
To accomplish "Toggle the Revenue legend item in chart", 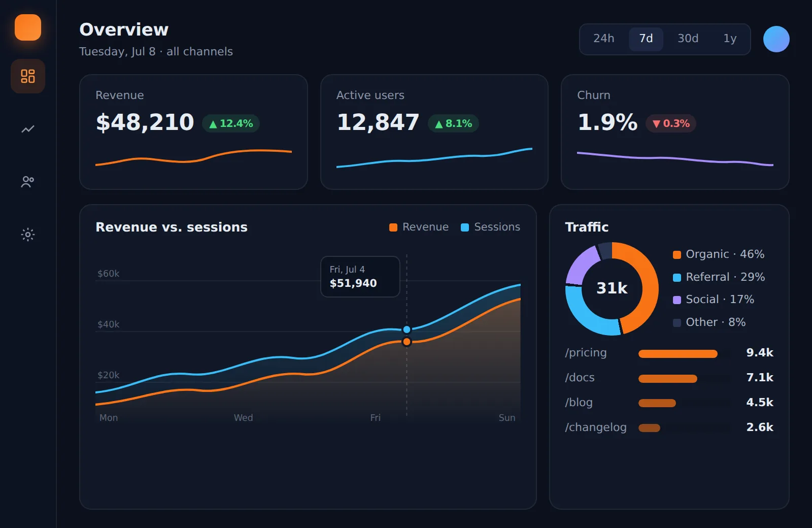I will coord(419,227).
